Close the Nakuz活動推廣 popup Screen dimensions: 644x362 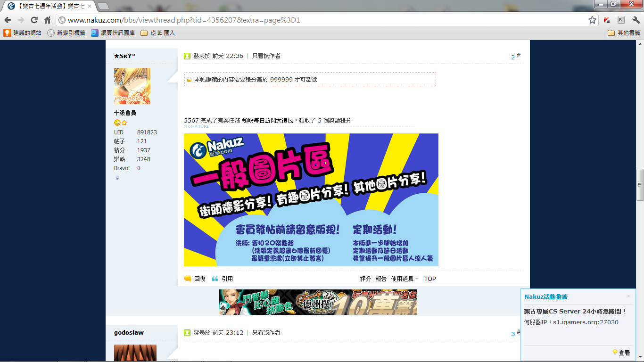(628, 296)
